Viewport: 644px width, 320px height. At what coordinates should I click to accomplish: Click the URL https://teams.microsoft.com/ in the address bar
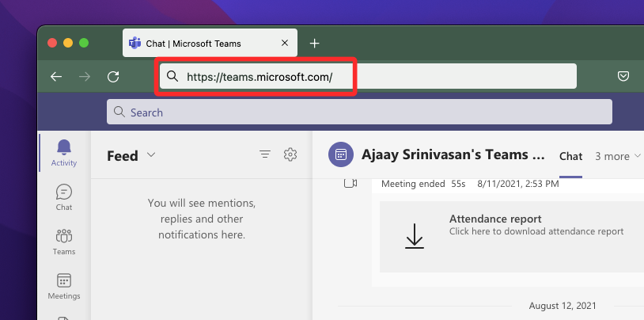pos(259,77)
